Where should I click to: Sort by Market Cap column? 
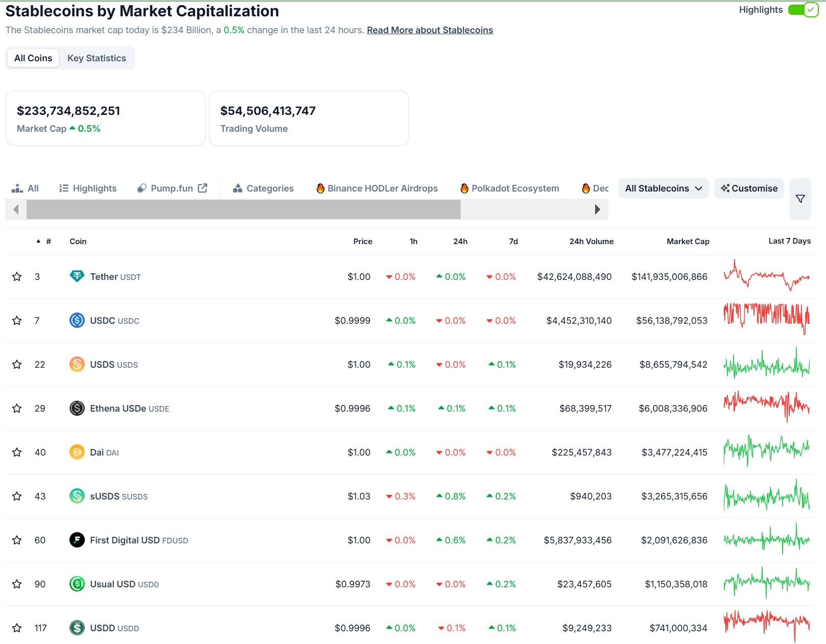(x=688, y=242)
